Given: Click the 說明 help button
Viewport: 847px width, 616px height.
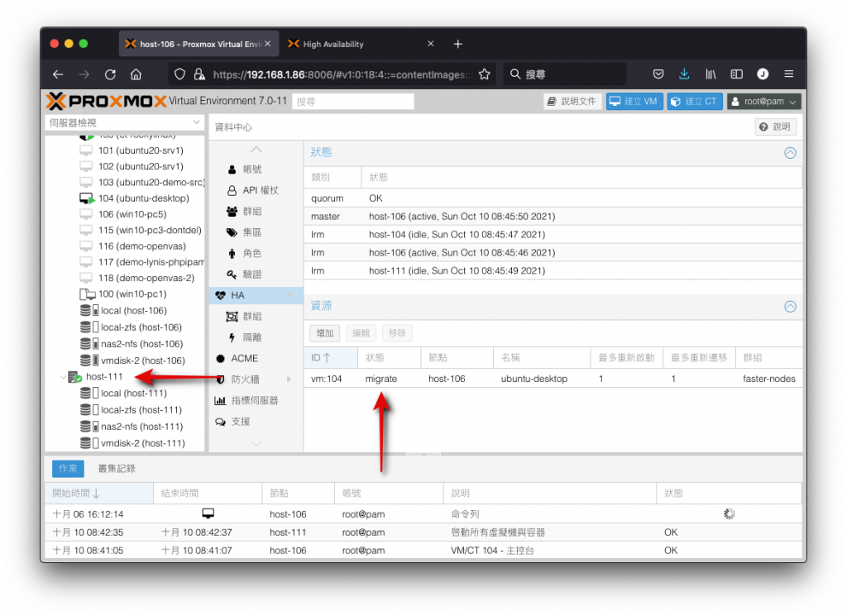Looking at the screenshot, I should click(776, 127).
